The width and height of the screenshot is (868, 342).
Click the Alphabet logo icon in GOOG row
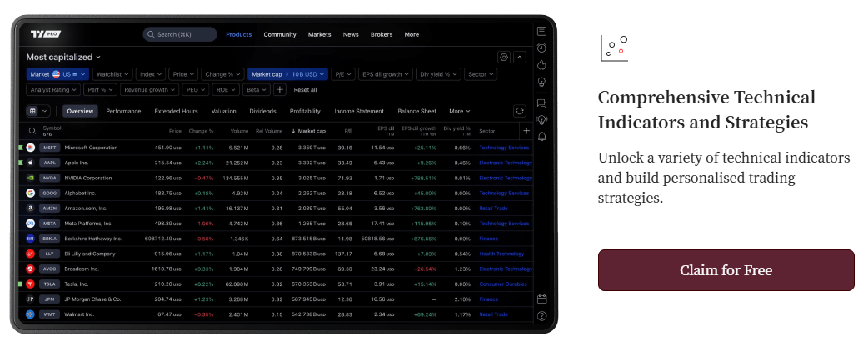click(x=31, y=193)
